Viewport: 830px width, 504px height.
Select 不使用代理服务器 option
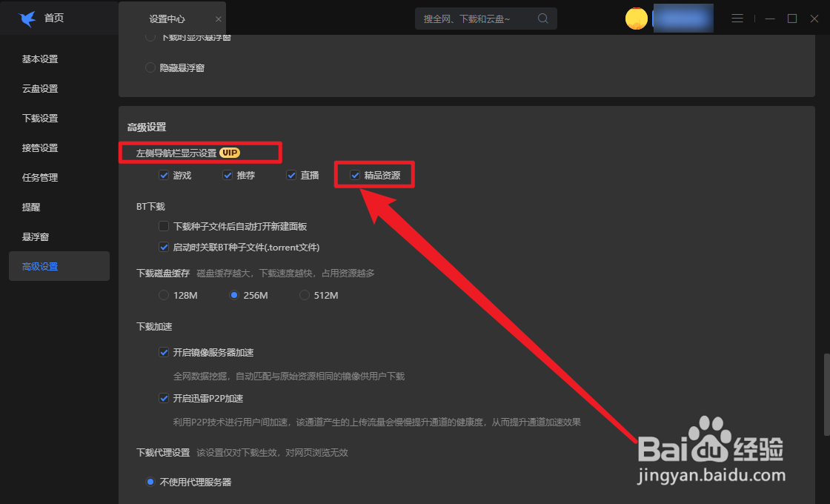[150, 482]
